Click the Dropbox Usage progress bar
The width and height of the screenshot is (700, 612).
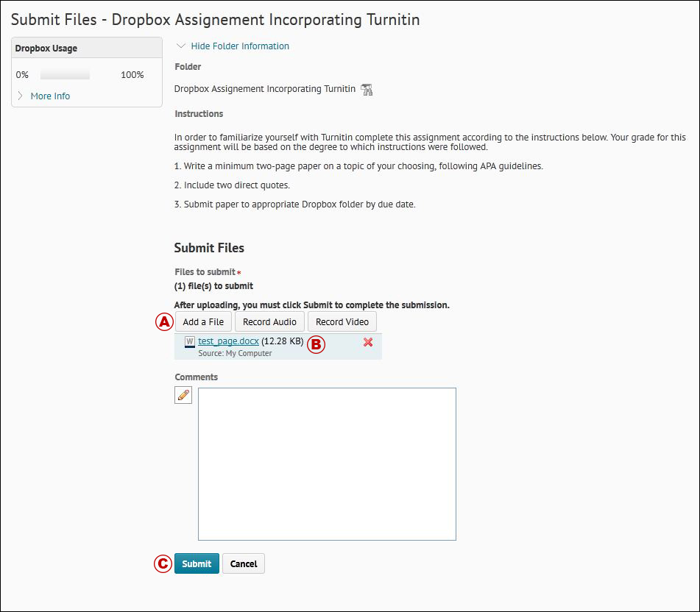point(65,74)
